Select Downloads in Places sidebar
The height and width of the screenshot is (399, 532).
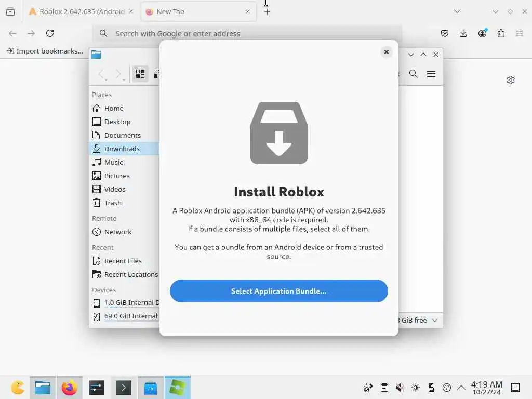pos(124,149)
